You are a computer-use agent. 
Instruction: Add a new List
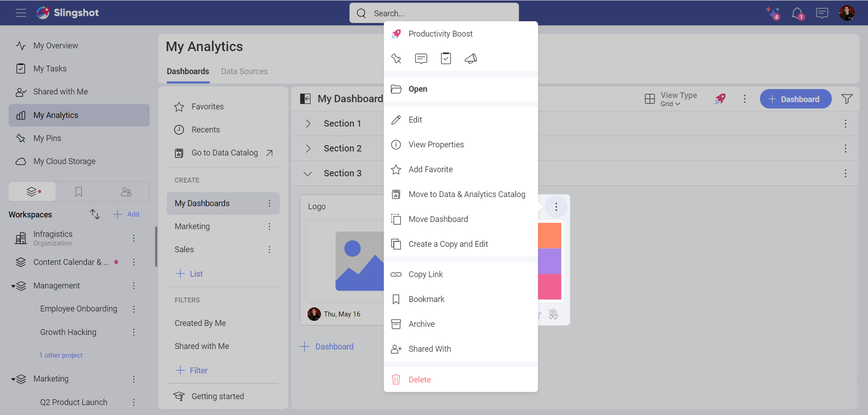[189, 274]
